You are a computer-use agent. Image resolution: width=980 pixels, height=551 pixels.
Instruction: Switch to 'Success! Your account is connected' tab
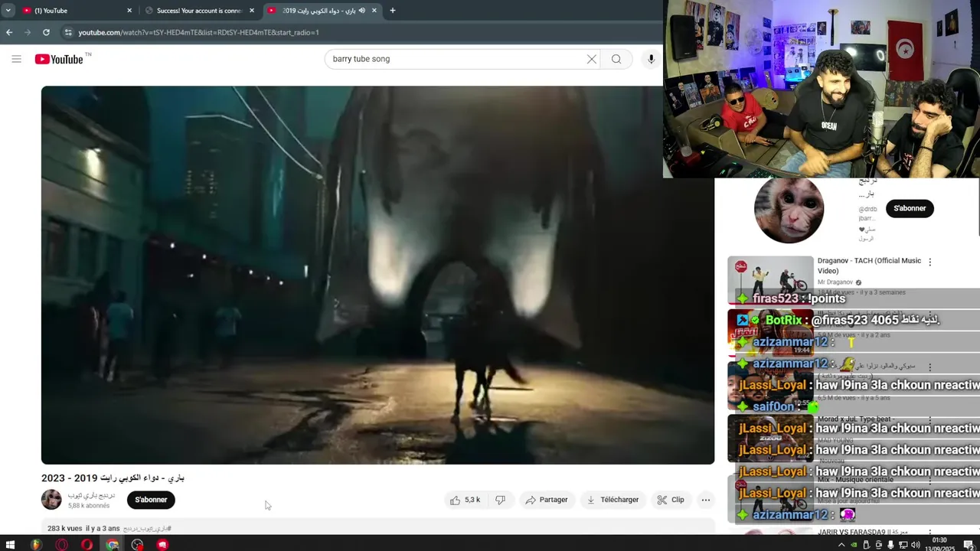tap(198, 11)
